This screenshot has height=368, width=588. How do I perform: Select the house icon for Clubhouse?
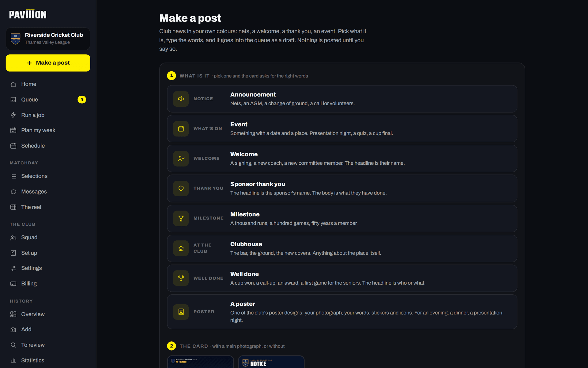pos(181,248)
